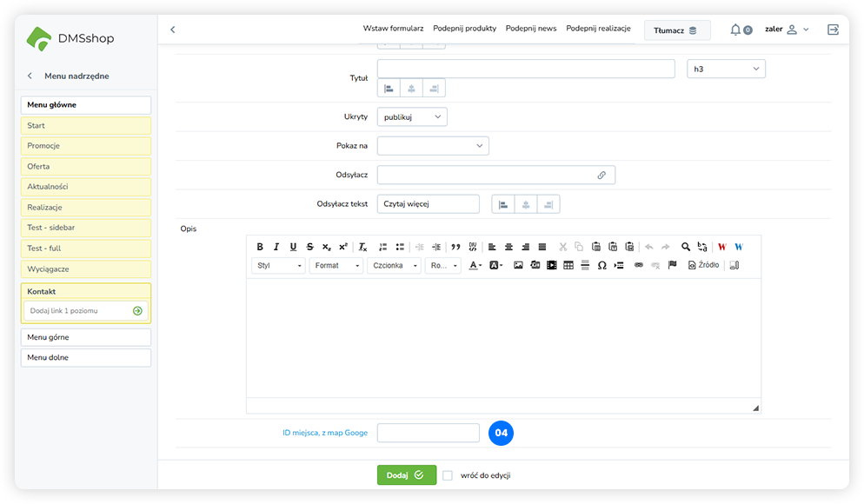Open the text color picker in the editor
This screenshot has height=504, width=864.
pyautogui.click(x=475, y=265)
